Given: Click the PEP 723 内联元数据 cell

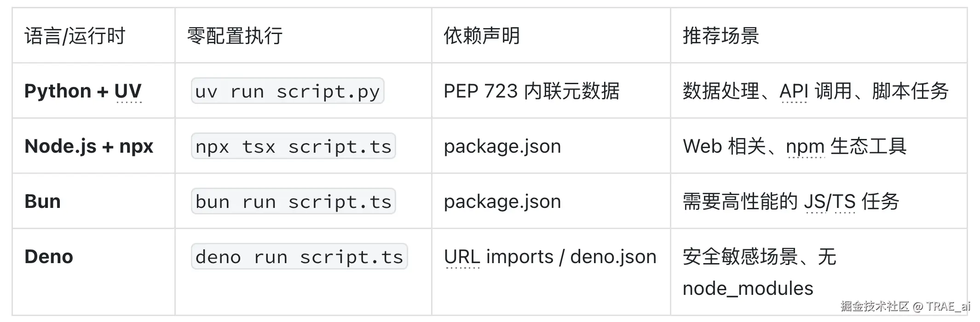Looking at the screenshot, I should (x=531, y=91).
